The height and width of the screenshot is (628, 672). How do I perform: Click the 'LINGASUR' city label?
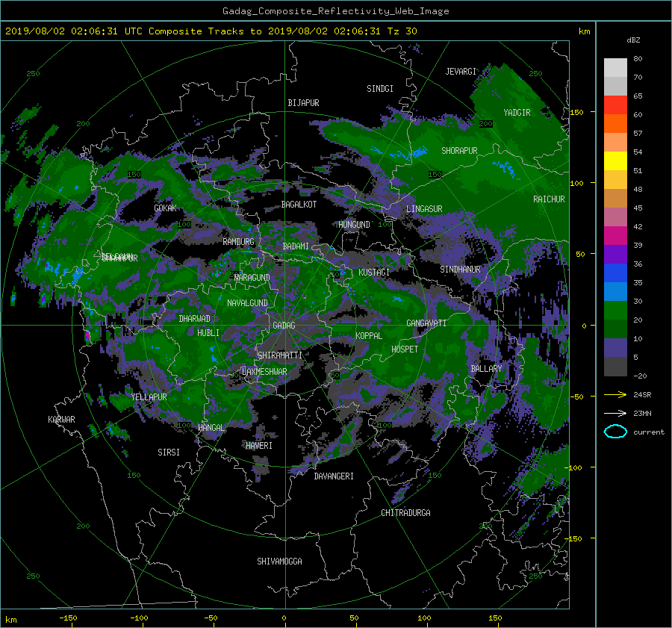424,209
